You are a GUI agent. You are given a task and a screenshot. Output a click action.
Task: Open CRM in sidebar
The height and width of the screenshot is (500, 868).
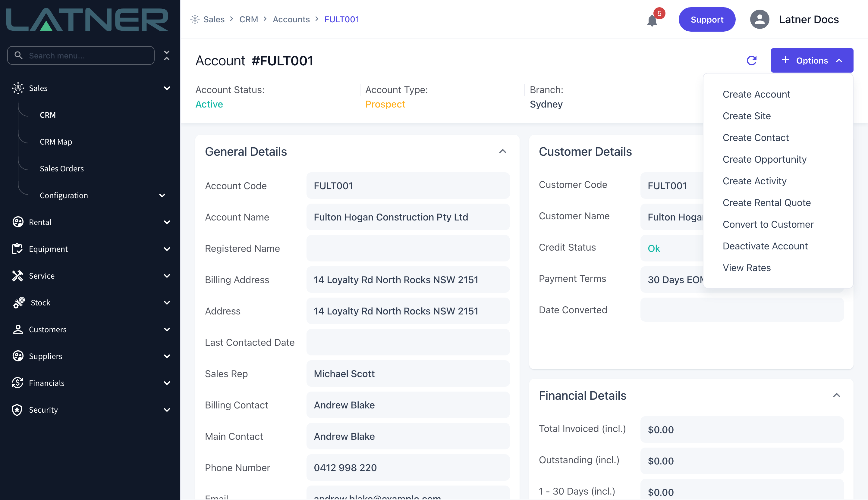tap(48, 115)
